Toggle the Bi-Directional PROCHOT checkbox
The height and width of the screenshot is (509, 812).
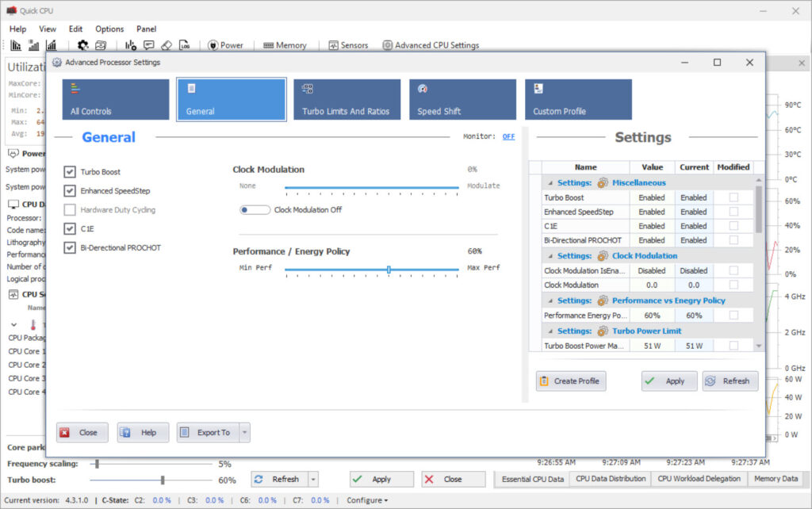click(70, 248)
